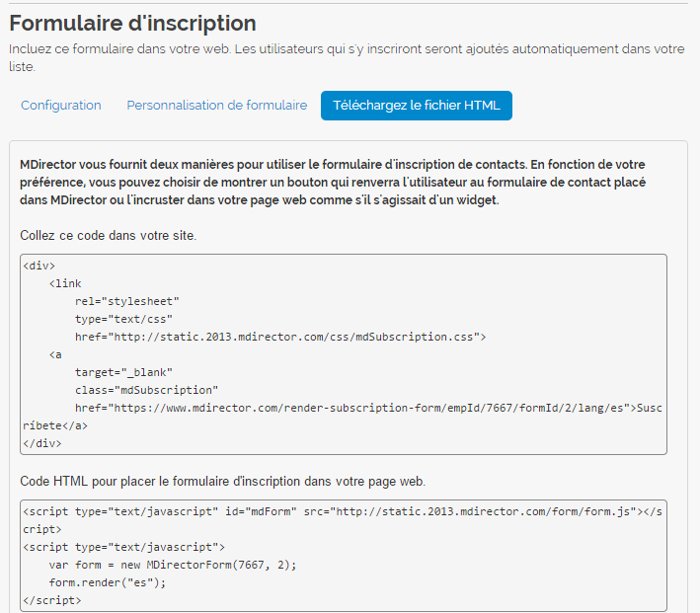Click the 'Collez ce code dans votre site.' text
Viewport: 700px width, 613px height.
108,235
